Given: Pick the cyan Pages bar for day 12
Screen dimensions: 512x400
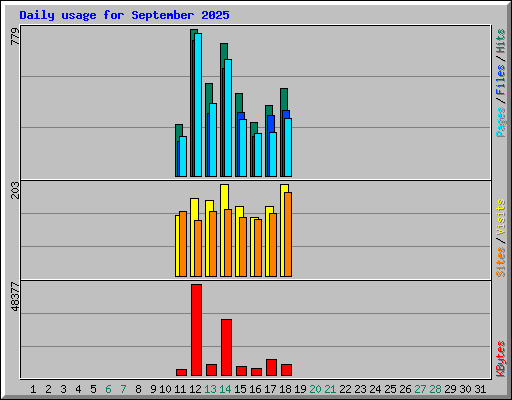Looking at the screenshot, I should [198, 105].
